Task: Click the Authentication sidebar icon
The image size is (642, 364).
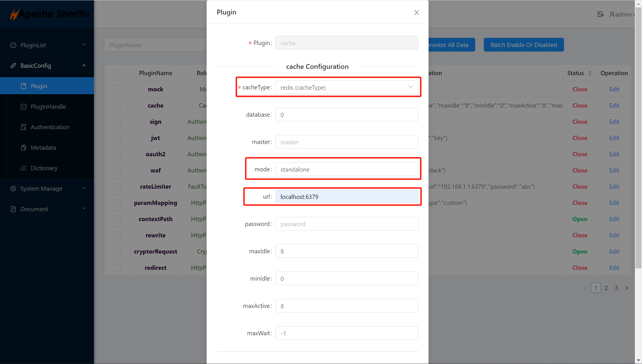Action: point(24,127)
